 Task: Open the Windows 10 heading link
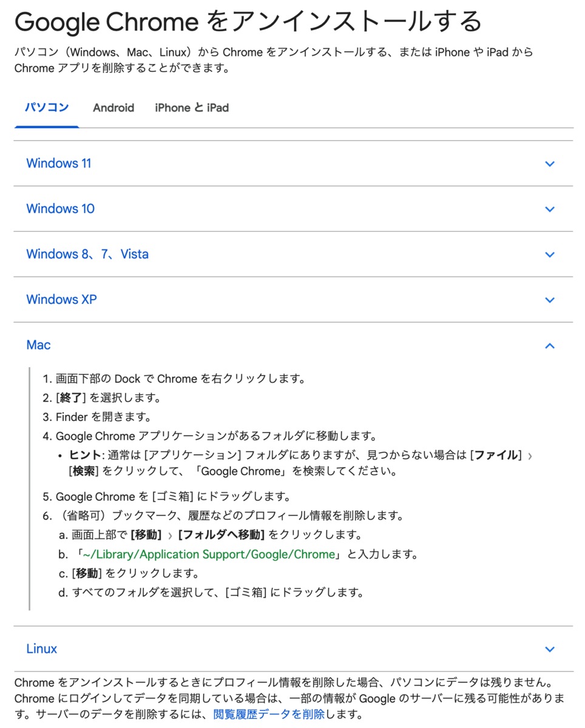61,209
